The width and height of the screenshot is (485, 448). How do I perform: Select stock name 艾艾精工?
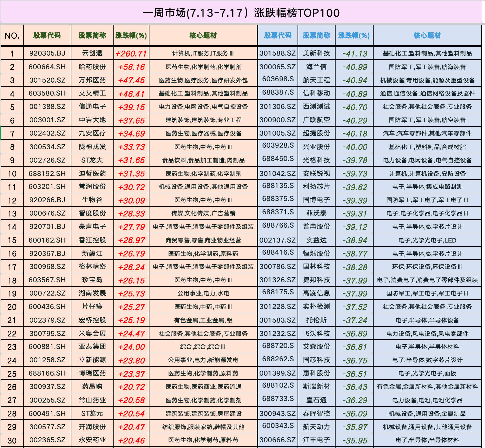pos(92,93)
